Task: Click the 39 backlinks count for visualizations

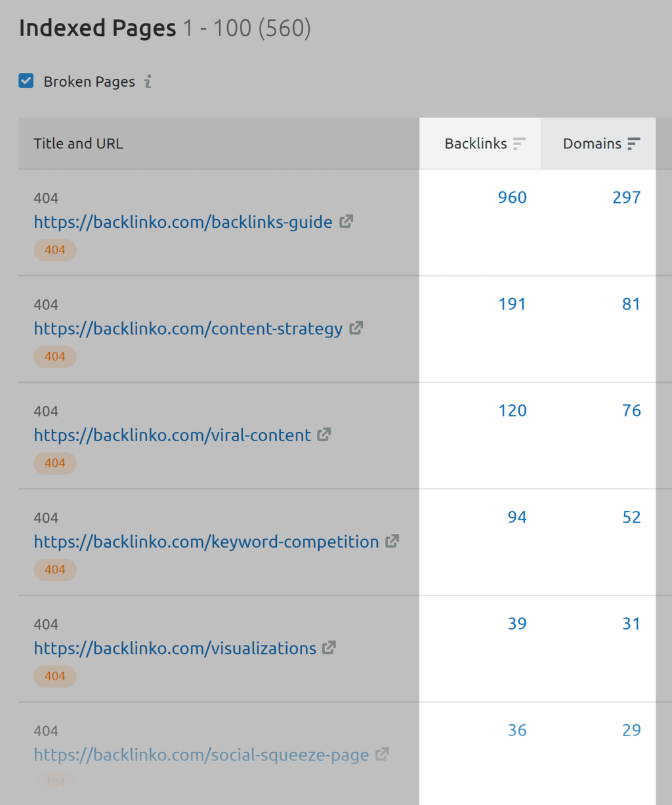Action: pos(517,623)
